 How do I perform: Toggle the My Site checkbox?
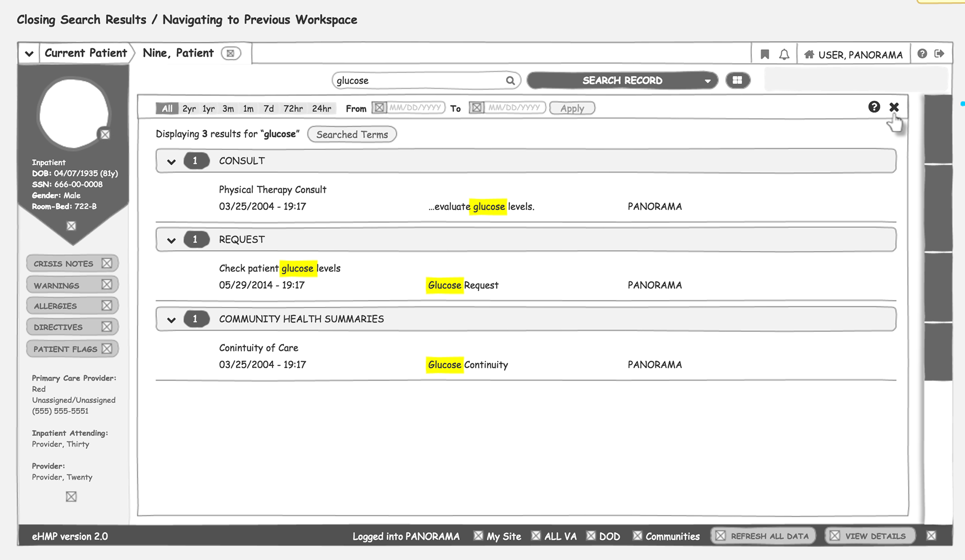pos(478,536)
